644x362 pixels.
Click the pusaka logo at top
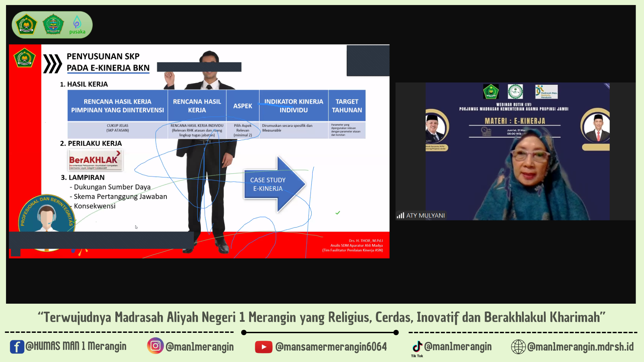77,25
